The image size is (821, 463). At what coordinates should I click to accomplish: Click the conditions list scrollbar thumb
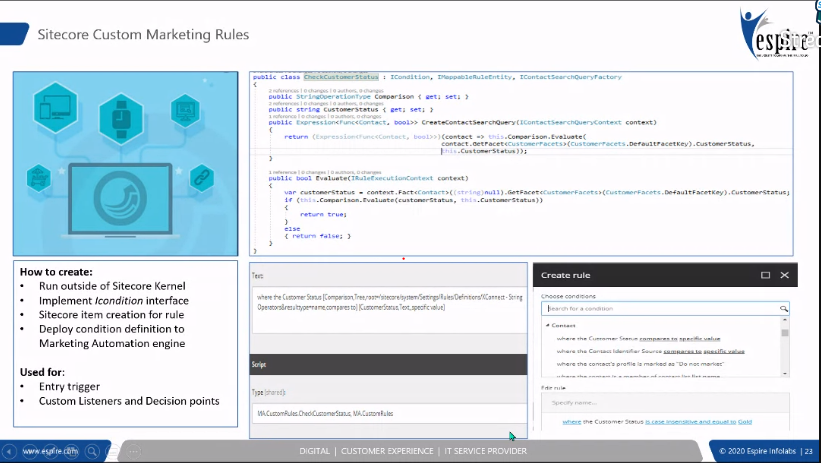coord(784,333)
